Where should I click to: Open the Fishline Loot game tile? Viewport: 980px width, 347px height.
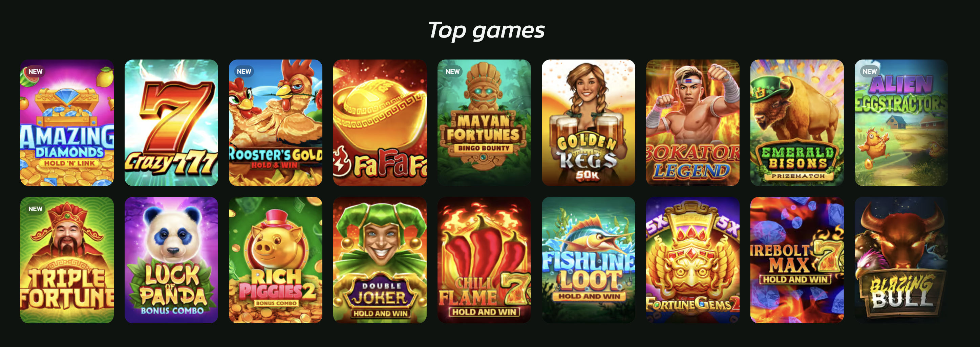[x=588, y=260]
